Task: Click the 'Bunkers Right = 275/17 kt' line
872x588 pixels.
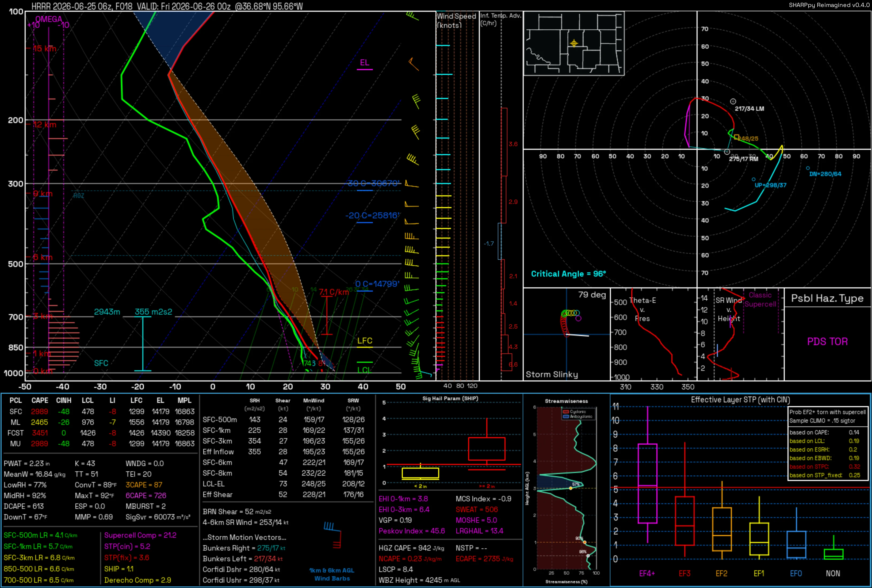Action: (x=244, y=548)
